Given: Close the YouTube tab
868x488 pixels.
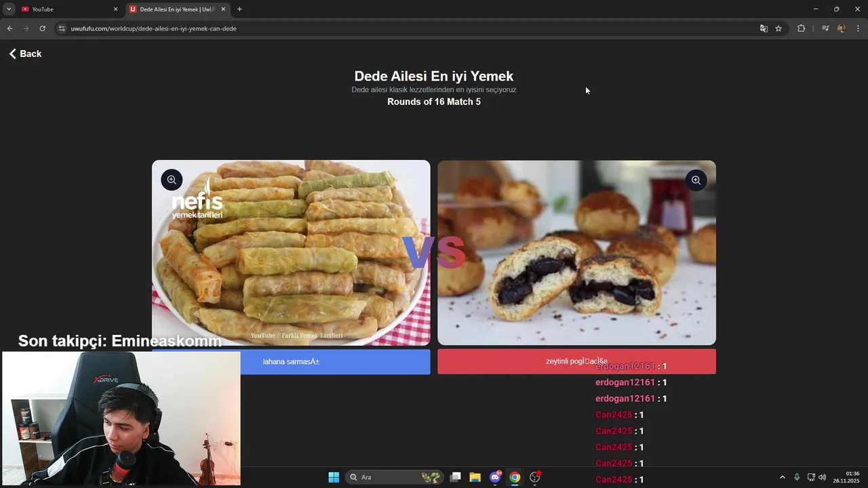Looking at the screenshot, I should click(115, 9).
